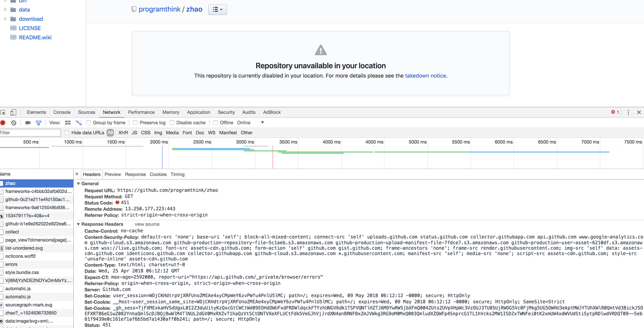Image resolution: width=644 pixels, height=328 pixels.
Task: Click the README.wiki file icon
Action: coord(13,38)
